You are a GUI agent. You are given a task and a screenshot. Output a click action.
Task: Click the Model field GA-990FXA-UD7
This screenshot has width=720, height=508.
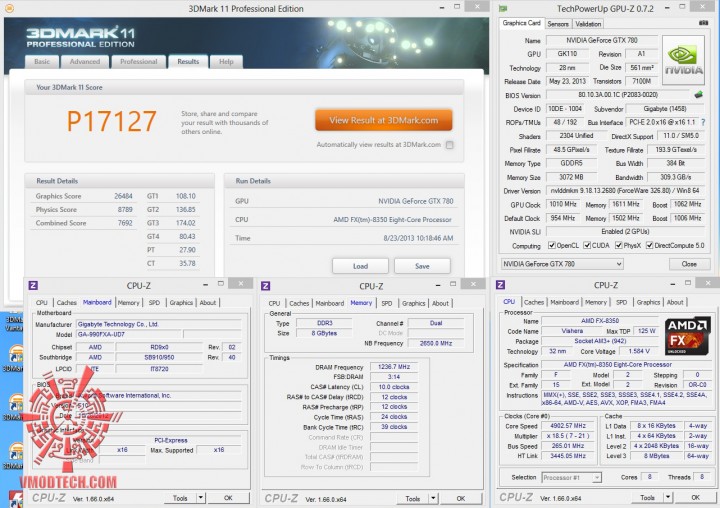tap(128, 334)
